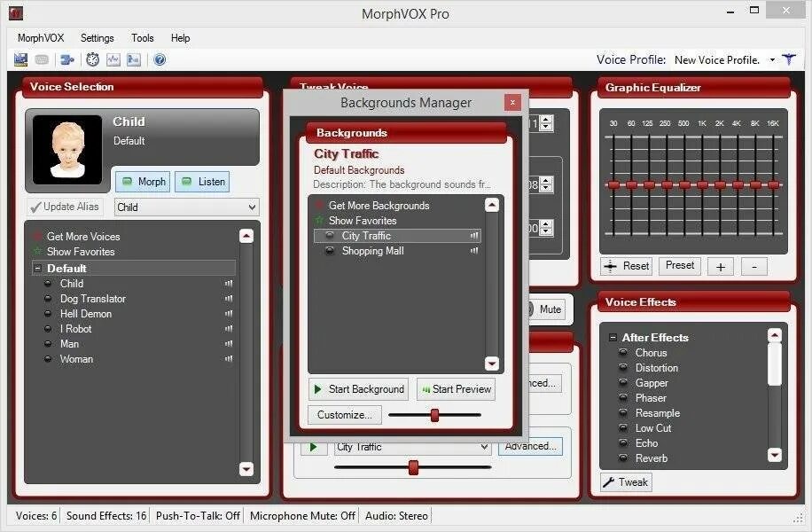Click the voice profile antenna icon
812x532 pixels.
[789, 59]
